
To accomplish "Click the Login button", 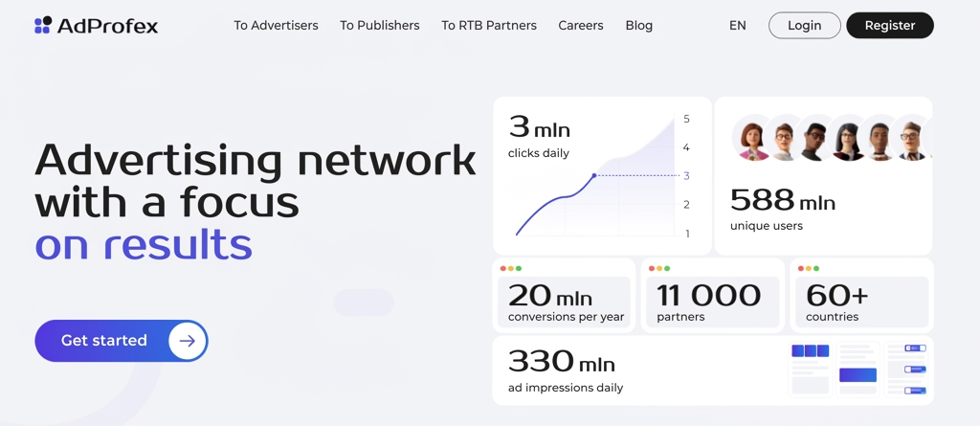I will point(804,26).
